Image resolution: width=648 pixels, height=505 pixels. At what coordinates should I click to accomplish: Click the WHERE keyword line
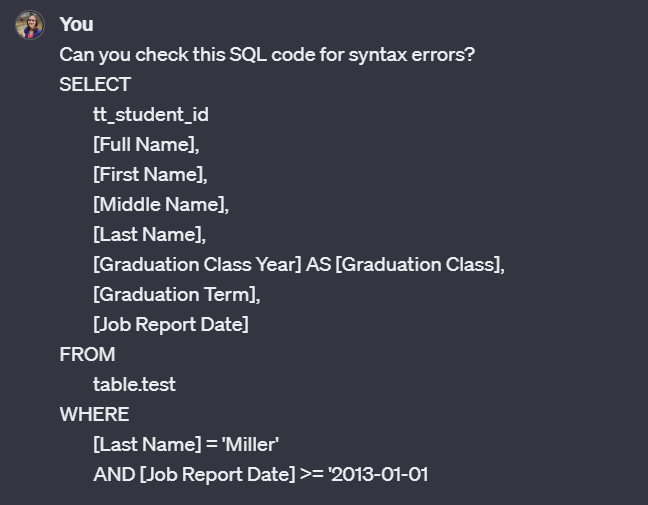tap(94, 414)
